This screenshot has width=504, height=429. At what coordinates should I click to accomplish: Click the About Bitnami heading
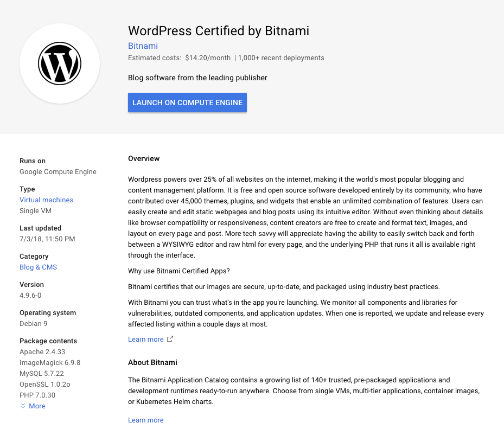[152, 362]
